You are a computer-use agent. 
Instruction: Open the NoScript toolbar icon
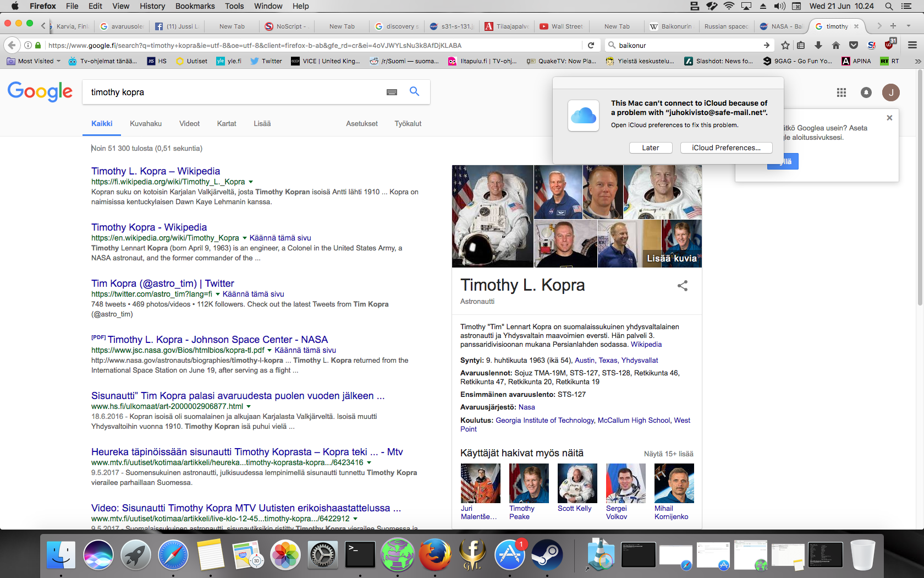pos(872,45)
